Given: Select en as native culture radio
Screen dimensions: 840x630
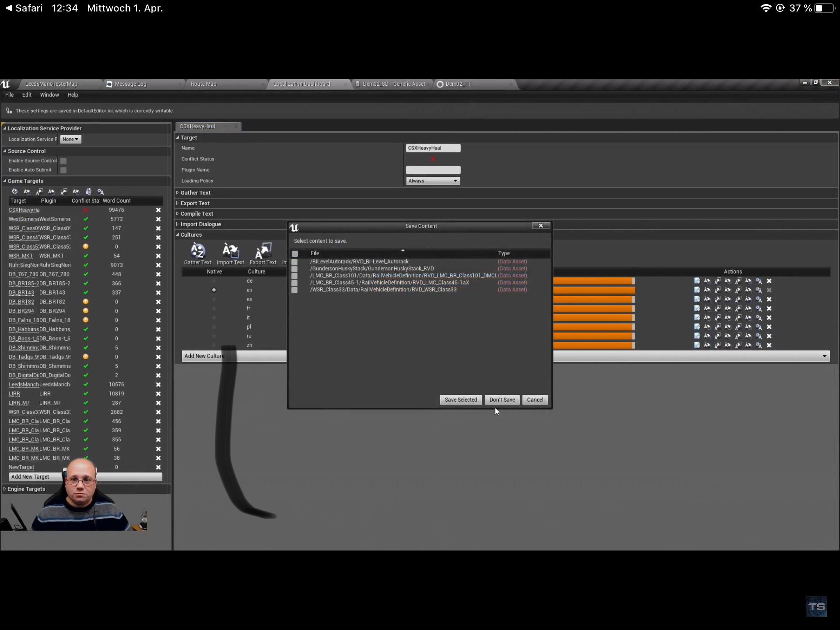Looking at the screenshot, I should [214, 290].
